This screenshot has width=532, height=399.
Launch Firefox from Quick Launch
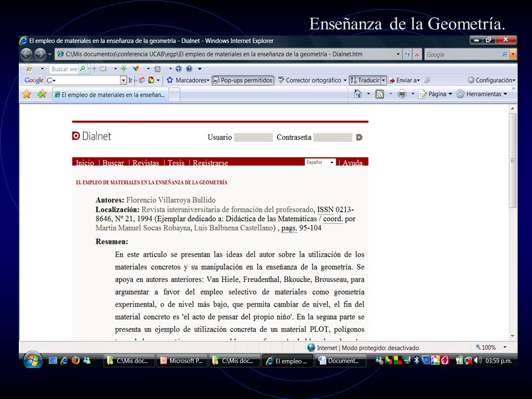click(75, 360)
